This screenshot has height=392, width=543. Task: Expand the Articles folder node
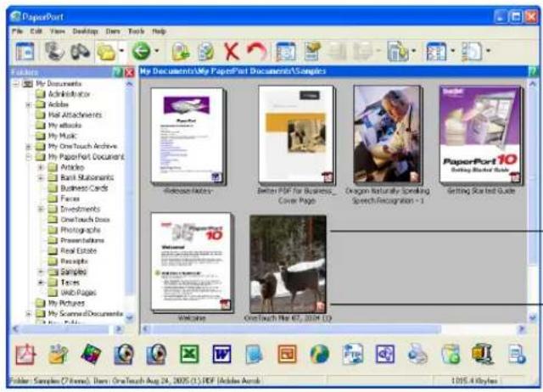41,167
